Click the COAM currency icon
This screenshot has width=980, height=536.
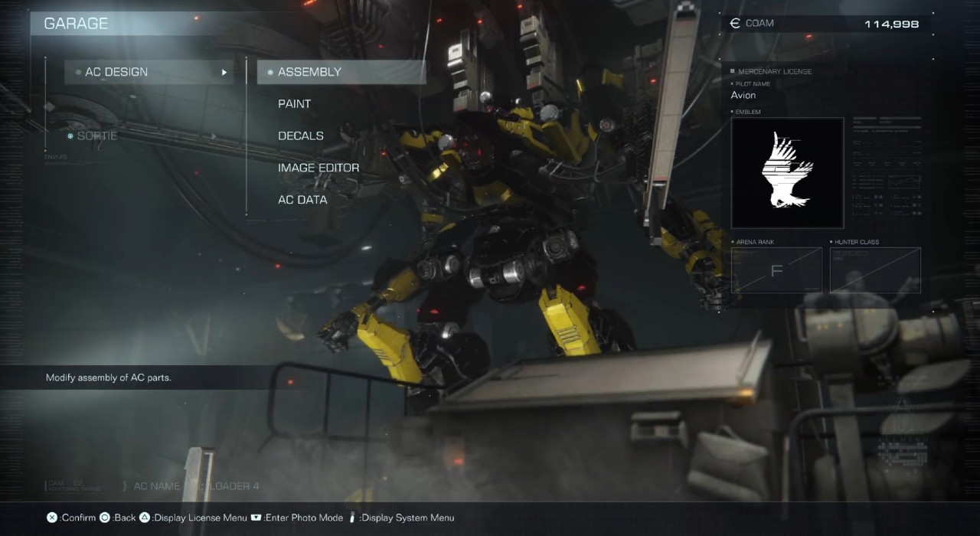pyautogui.click(x=733, y=23)
